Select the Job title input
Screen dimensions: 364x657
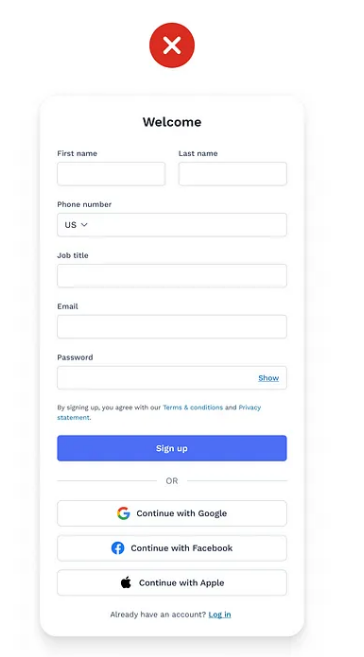(x=172, y=276)
